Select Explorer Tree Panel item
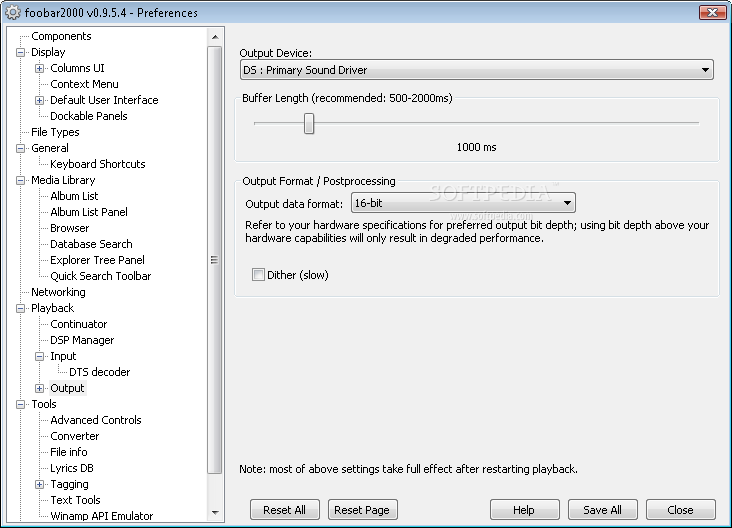732x528 pixels. (97, 260)
